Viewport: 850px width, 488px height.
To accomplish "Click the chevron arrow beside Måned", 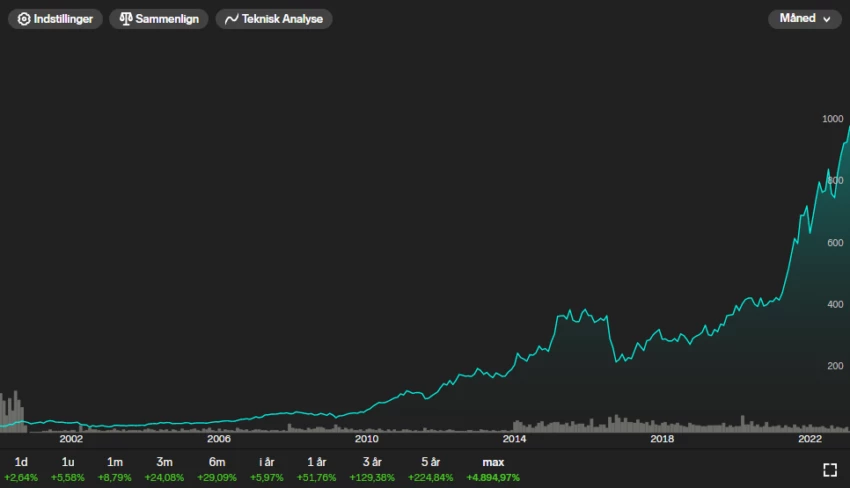I will [x=826, y=19].
